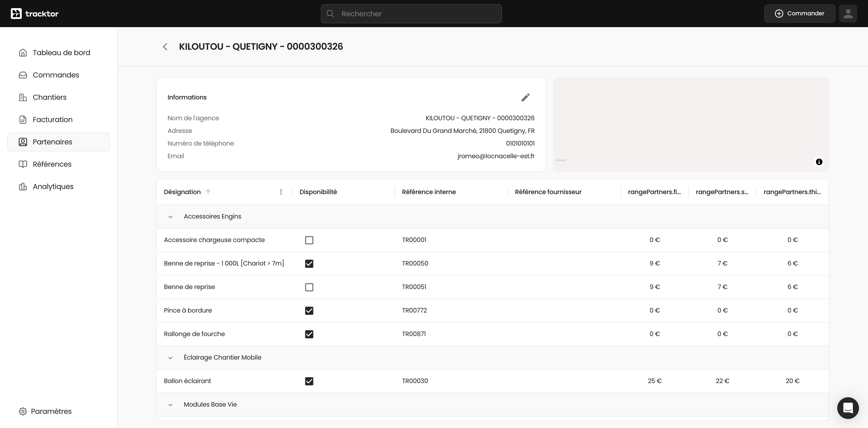This screenshot has width=868, height=428.
Task: Click the search magnifier icon
Action: [330, 14]
